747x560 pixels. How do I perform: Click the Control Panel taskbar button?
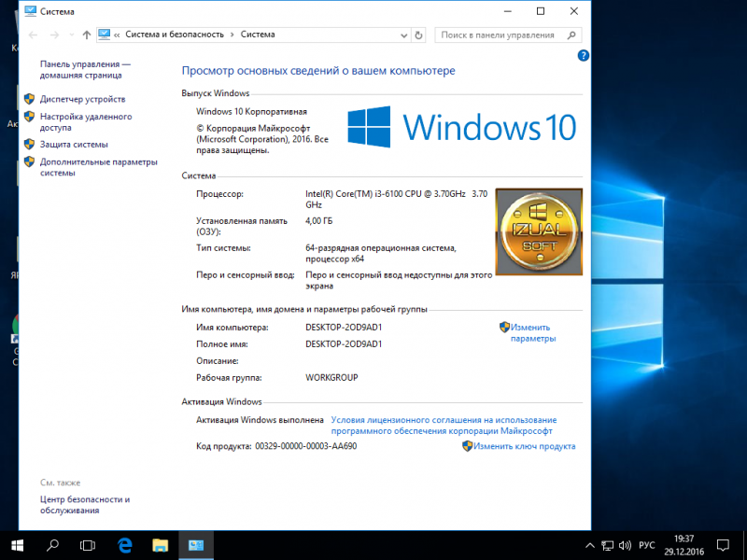click(196, 545)
